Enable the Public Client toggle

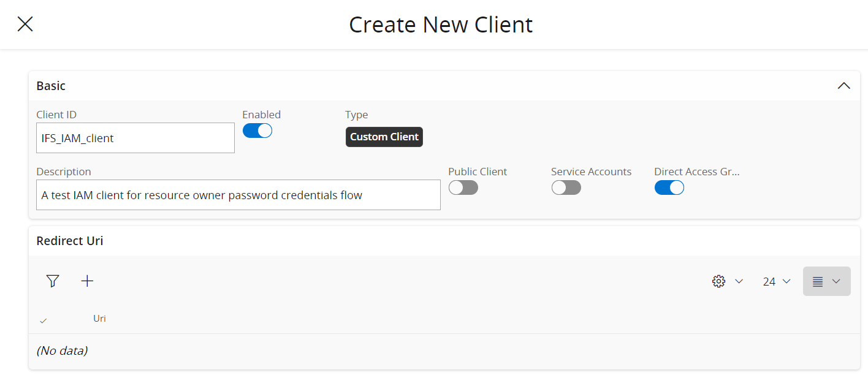[x=463, y=187]
